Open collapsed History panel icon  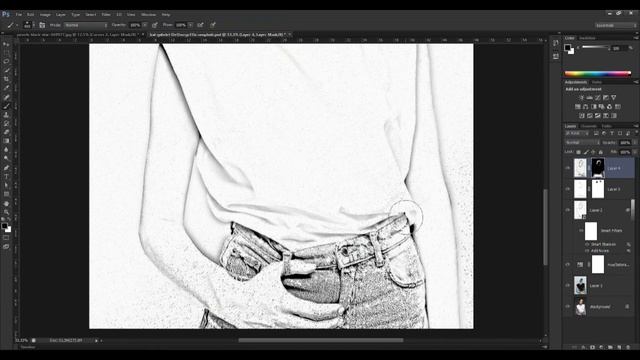click(x=556, y=43)
